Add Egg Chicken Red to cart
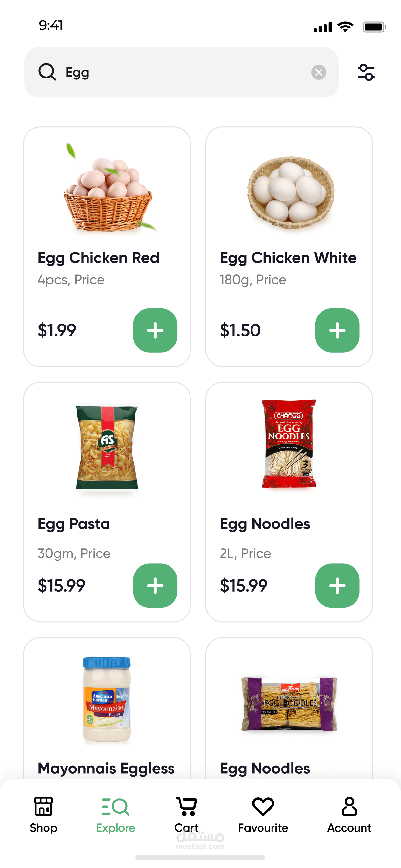401x868 pixels. click(155, 330)
